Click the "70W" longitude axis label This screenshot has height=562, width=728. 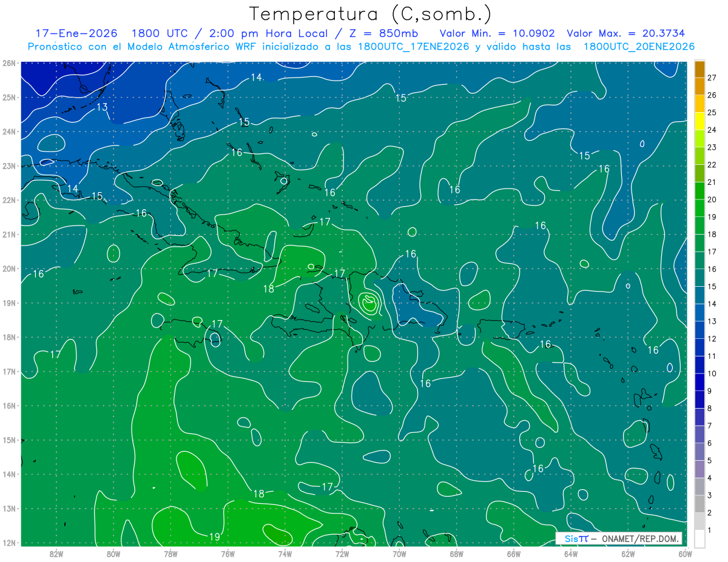[399, 554]
